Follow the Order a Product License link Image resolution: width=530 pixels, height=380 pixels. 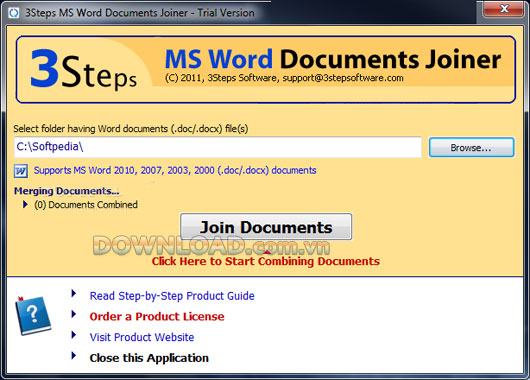pos(157,316)
